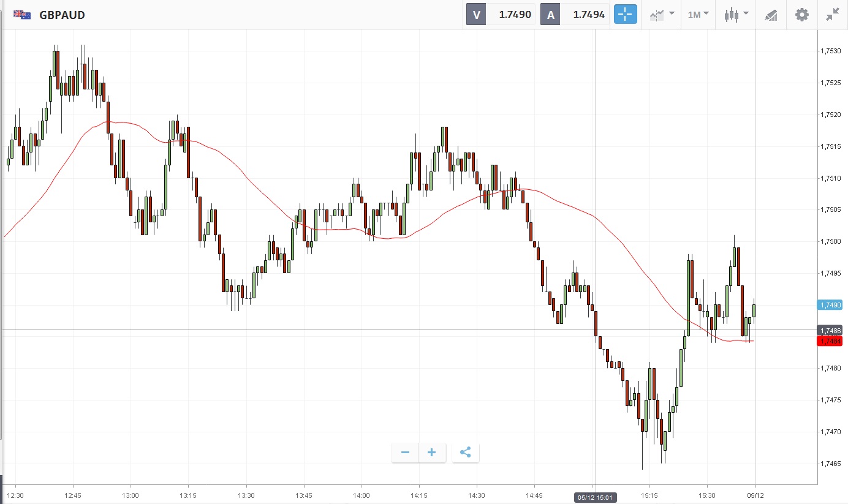
Task: Click the GBPAUD symbol name
Action: coord(62,15)
